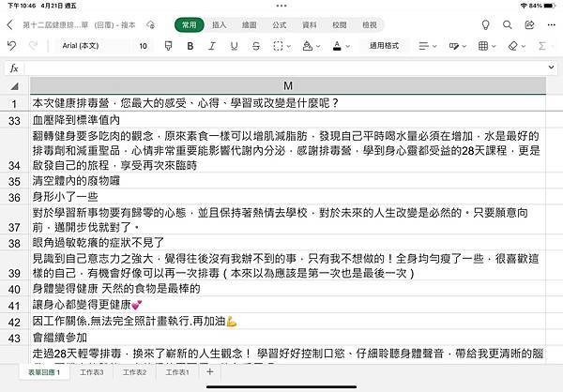Viewport: 563px width, 392px height.
Task: Tap the back arrow to exit workbook
Action: click(9, 24)
